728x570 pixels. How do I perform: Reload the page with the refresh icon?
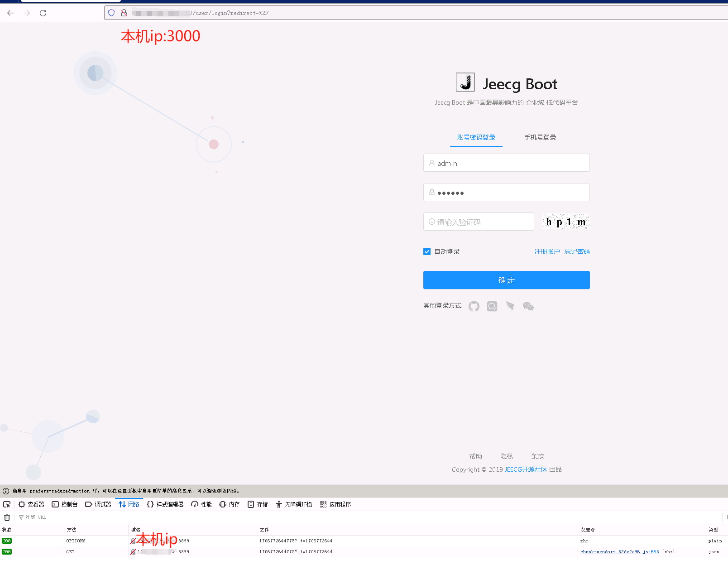point(43,13)
